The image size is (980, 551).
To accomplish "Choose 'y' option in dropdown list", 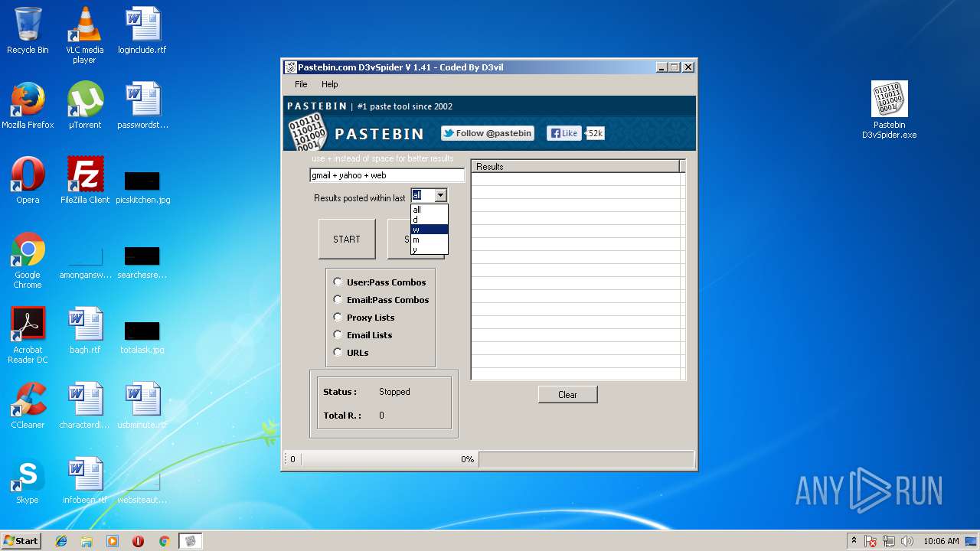I will click(x=430, y=249).
